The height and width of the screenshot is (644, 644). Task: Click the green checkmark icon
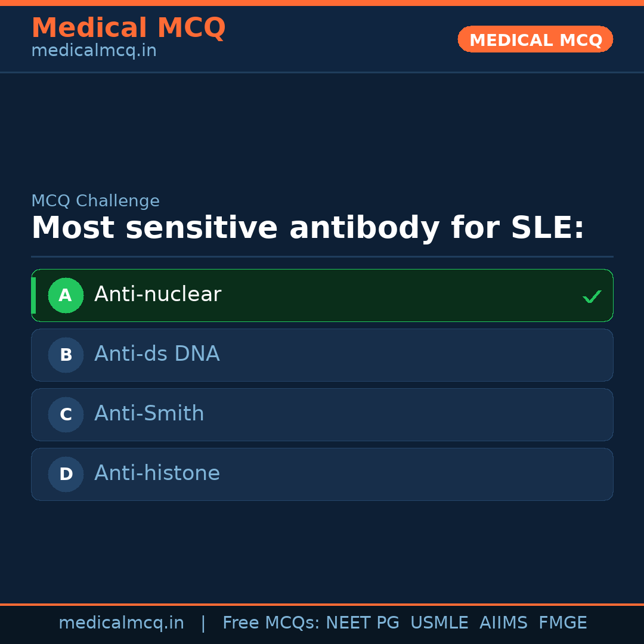(x=592, y=296)
